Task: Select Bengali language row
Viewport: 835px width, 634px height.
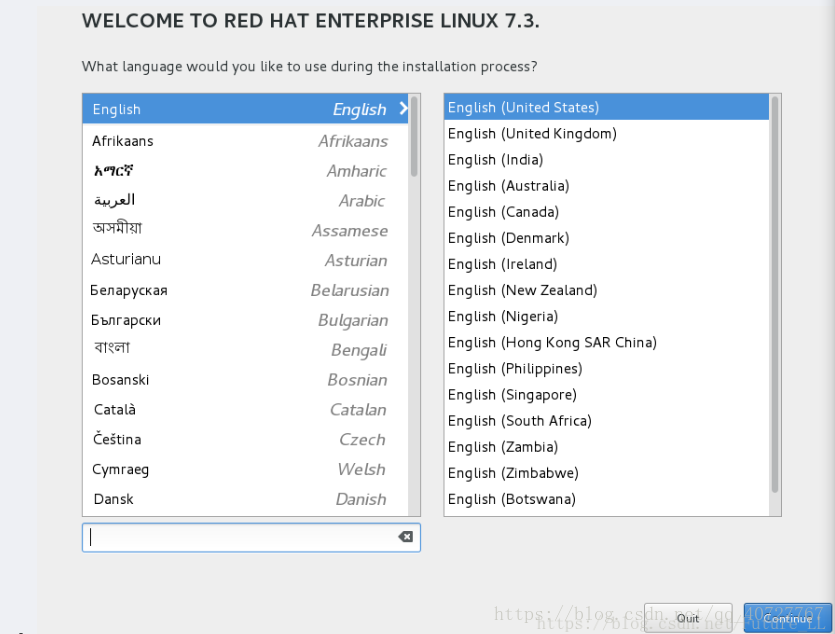Action: (245, 350)
